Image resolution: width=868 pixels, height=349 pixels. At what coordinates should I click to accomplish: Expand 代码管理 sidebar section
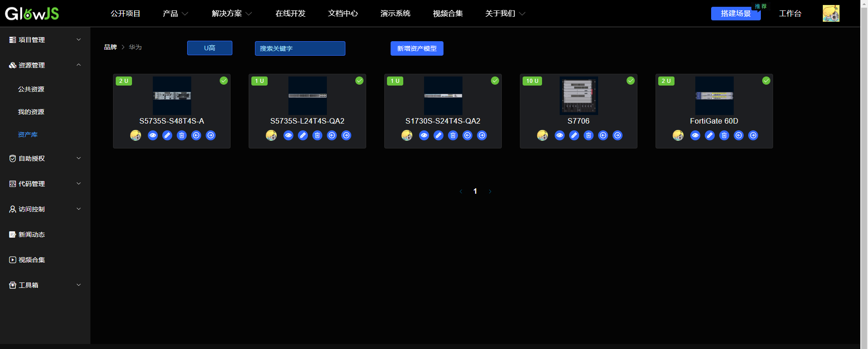pos(45,184)
